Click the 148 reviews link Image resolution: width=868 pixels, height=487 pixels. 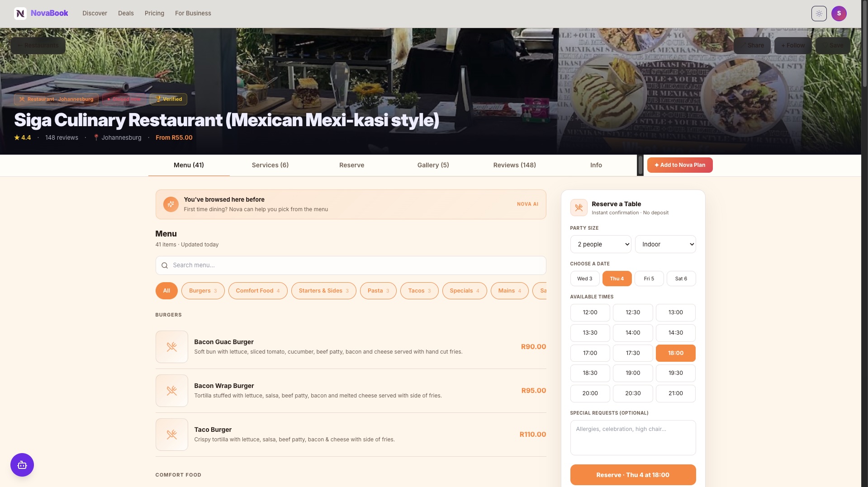click(x=62, y=137)
